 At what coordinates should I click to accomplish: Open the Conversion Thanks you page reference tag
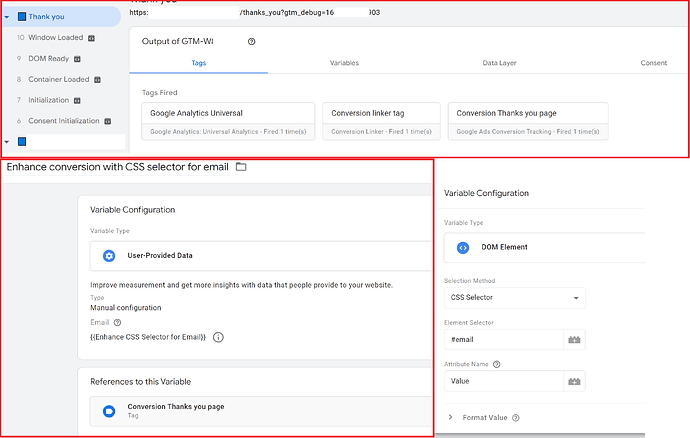(x=261, y=411)
